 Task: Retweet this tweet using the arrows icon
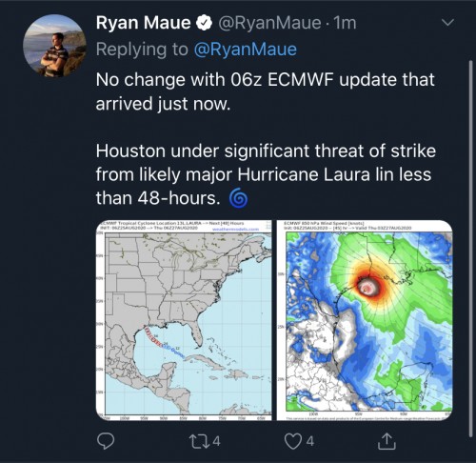[x=199, y=441]
